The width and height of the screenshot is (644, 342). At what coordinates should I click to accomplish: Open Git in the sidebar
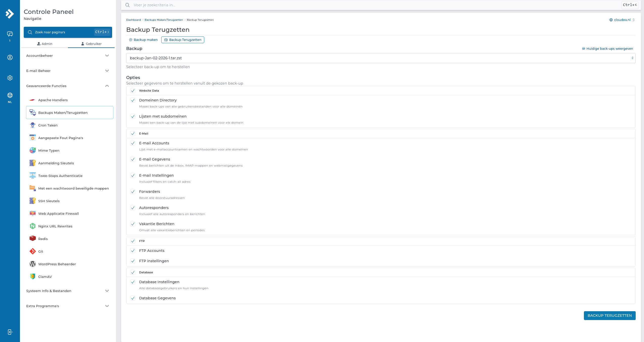40,251
